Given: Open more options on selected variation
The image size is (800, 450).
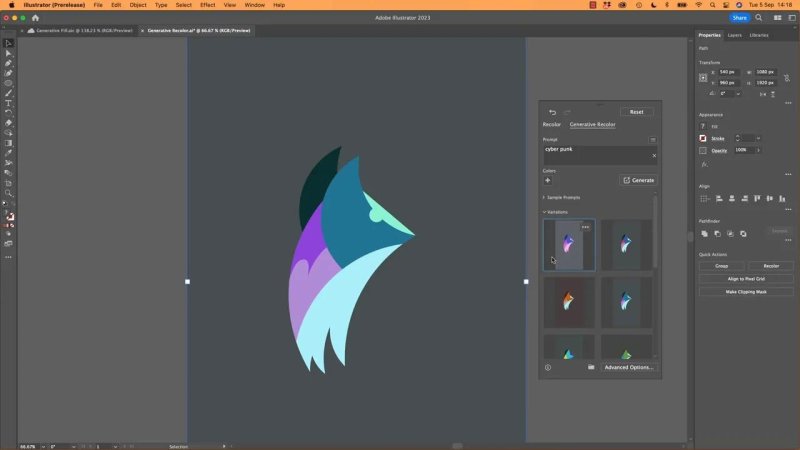Looking at the screenshot, I should pos(585,227).
